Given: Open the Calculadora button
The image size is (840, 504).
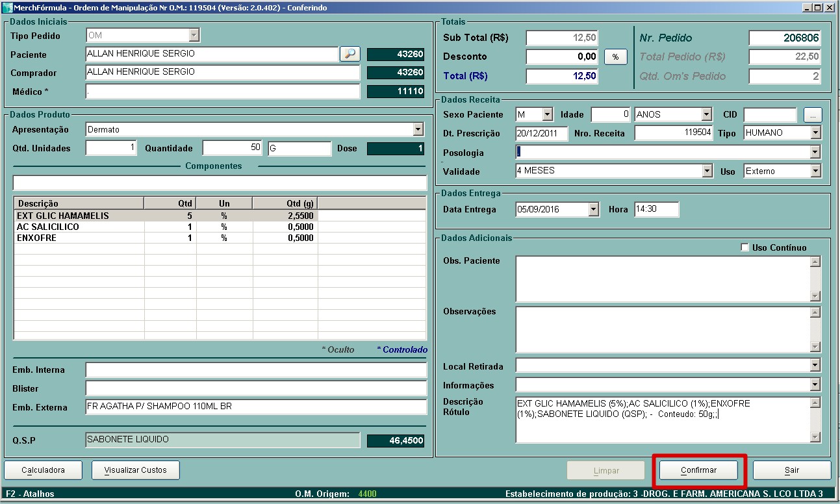Looking at the screenshot, I should (43, 470).
